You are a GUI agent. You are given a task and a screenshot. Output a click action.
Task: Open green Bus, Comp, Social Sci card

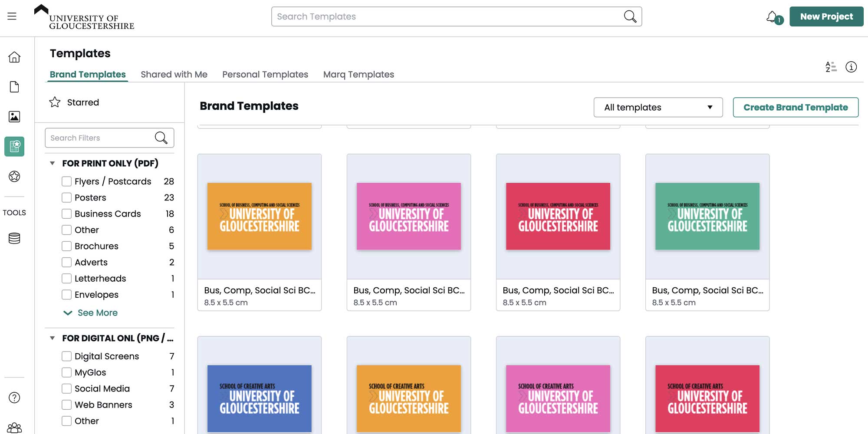point(707,232)
